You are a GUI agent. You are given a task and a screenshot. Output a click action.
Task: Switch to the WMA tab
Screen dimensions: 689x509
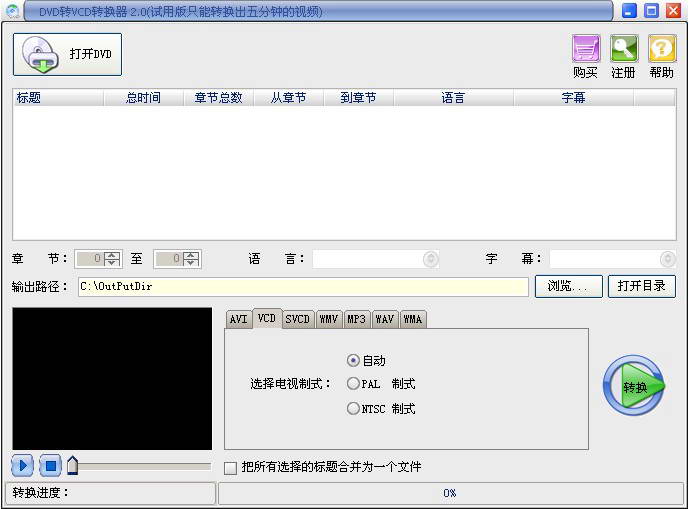413,319
